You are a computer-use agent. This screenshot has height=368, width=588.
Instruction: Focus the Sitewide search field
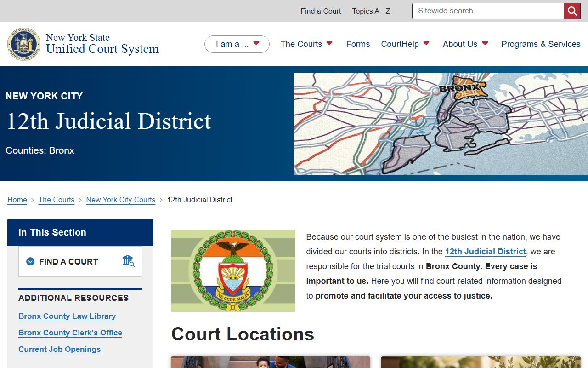pos(488,11)
